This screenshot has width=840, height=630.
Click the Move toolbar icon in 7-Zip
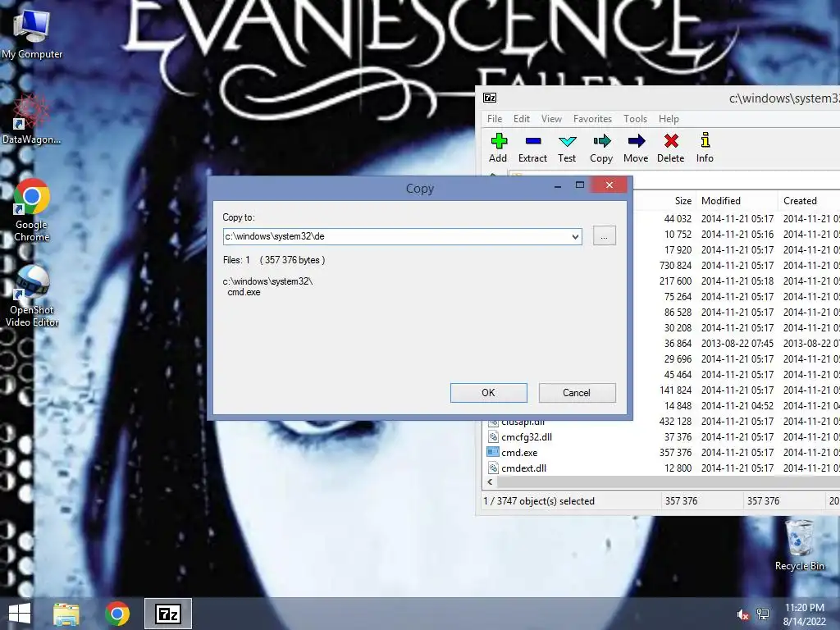point(636,148)
